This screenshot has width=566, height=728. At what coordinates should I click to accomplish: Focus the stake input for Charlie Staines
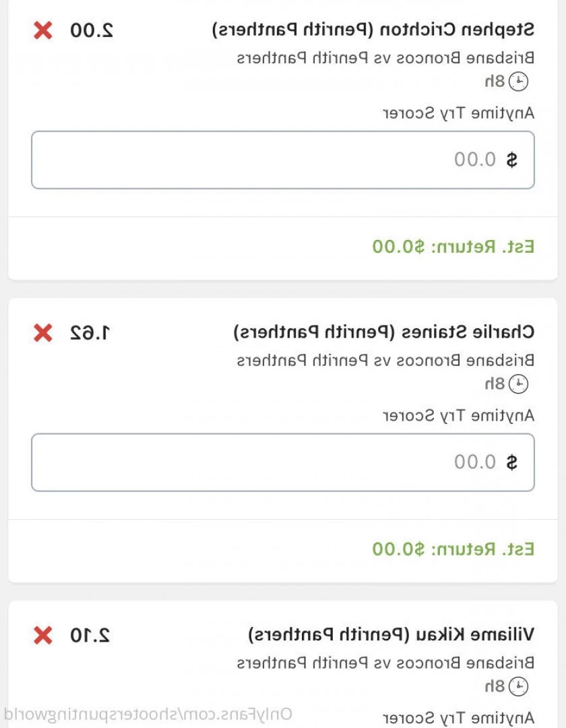283,462
